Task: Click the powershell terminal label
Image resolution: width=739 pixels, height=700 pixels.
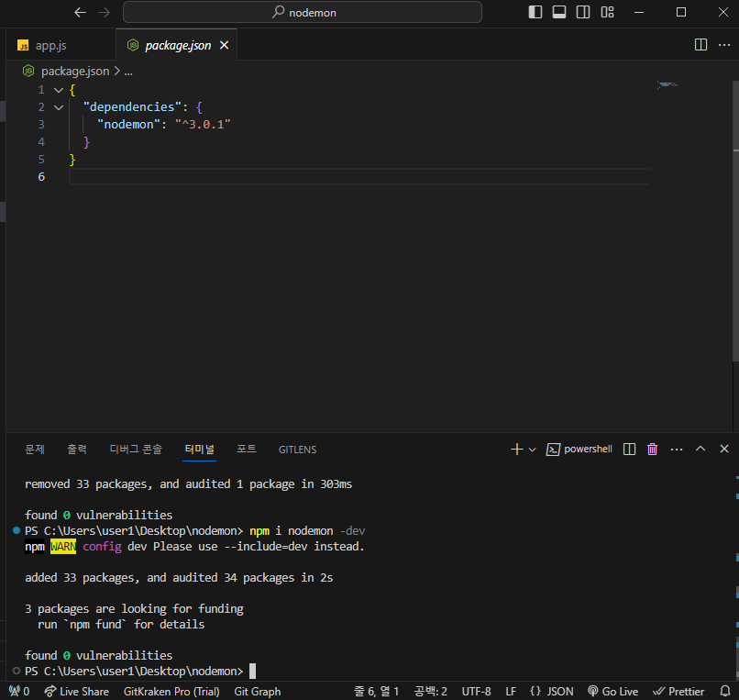Action: [x=579, y=449]
